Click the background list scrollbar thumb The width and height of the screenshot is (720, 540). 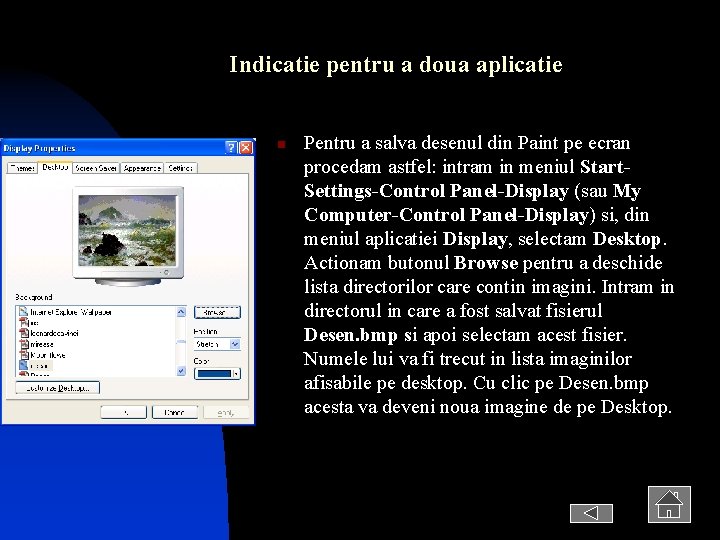[x=181, y=342]
